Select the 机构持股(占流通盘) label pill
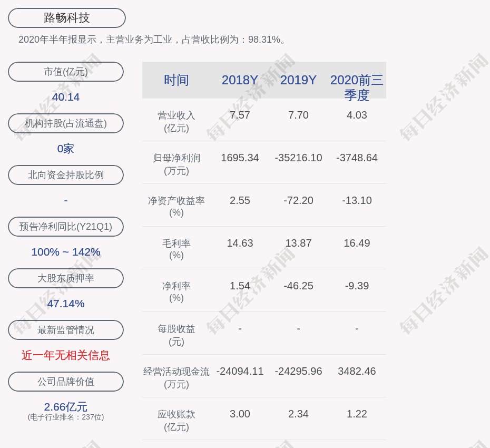The width and height of the screenshot is (490, 448). 66,123
